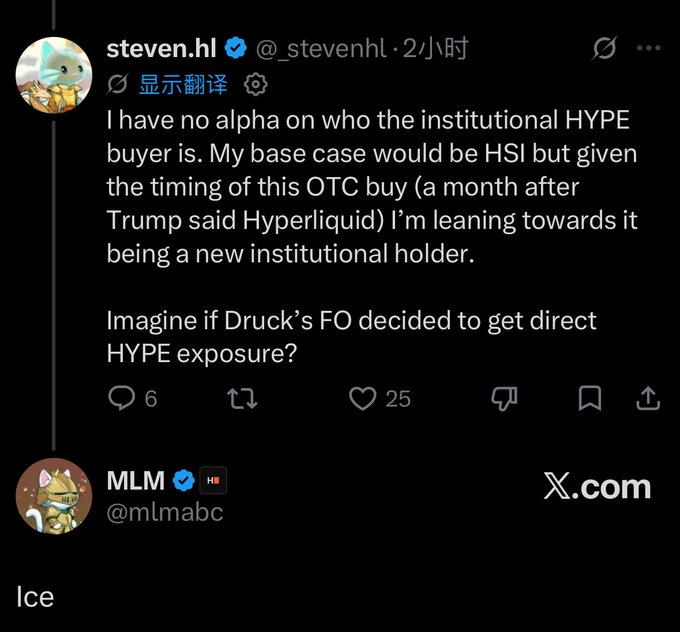Click the 2小时 timestamp

[435, 48]
